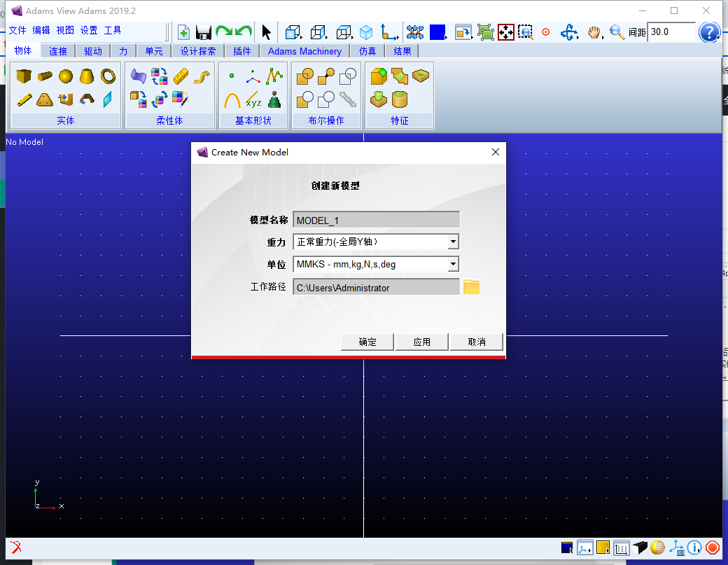Click the undo arrow icon
This screenshot has width=728, height=565.
point(244,32)
